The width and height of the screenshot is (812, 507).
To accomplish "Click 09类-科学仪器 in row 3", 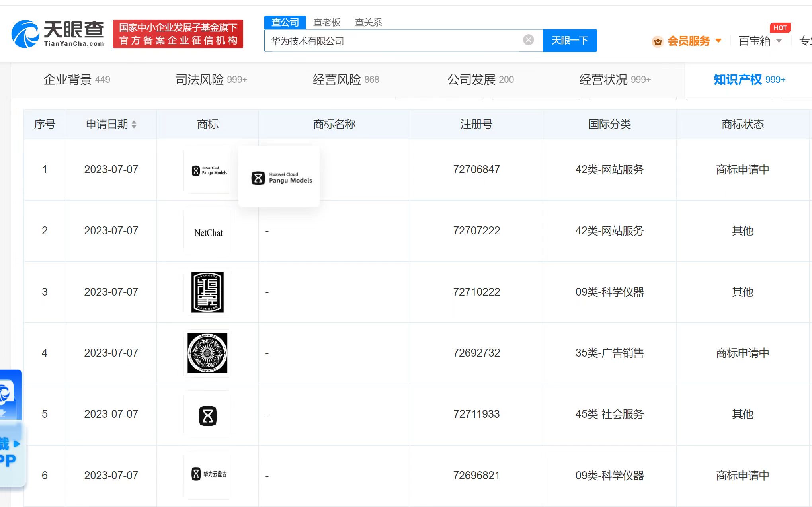I will (x=609, y=292).
